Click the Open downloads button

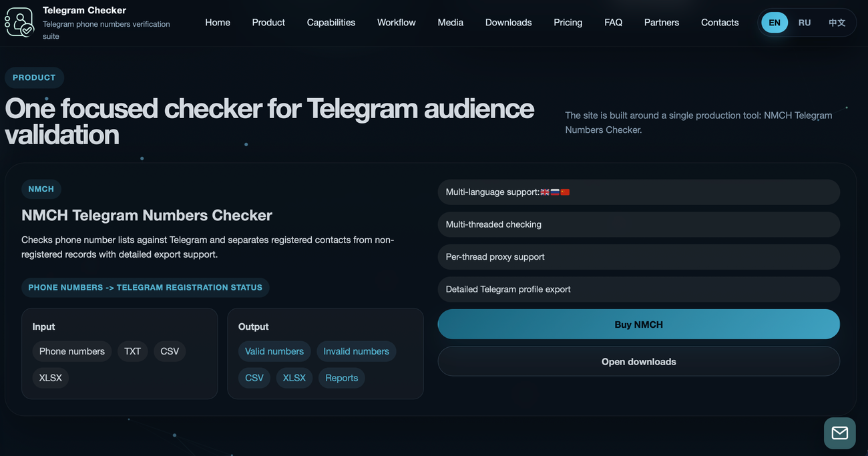click(639, 361)
